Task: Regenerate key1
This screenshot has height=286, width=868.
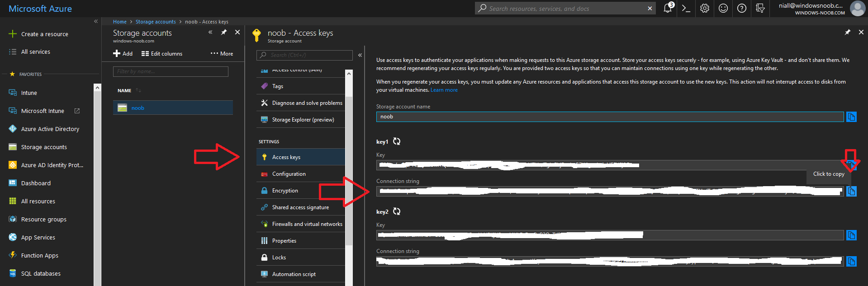Action: click(x=397, y=141)
